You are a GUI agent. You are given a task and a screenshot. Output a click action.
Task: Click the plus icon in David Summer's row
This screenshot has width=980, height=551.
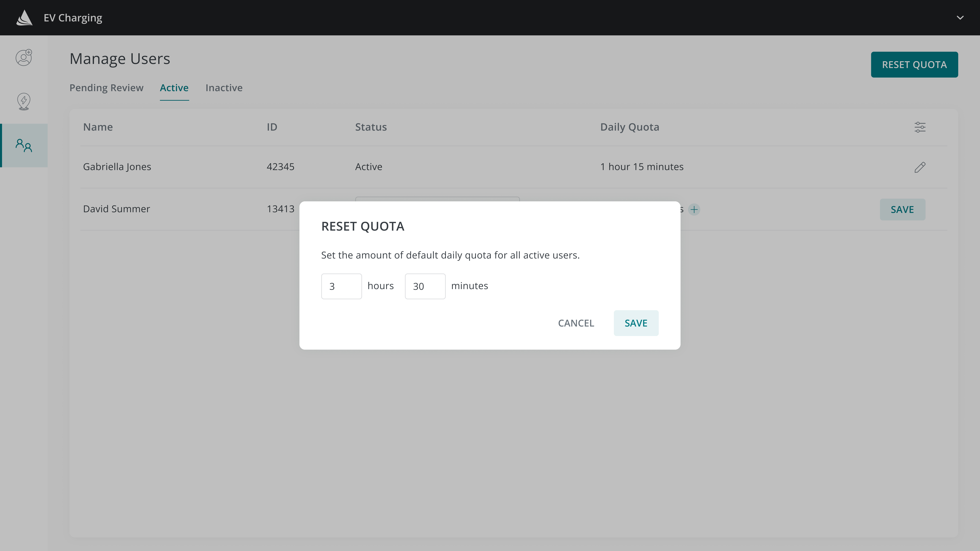tap(694, 210)
